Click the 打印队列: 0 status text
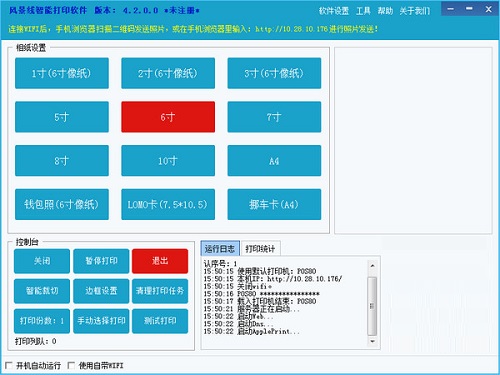The image size is (500, 375). 36,341
